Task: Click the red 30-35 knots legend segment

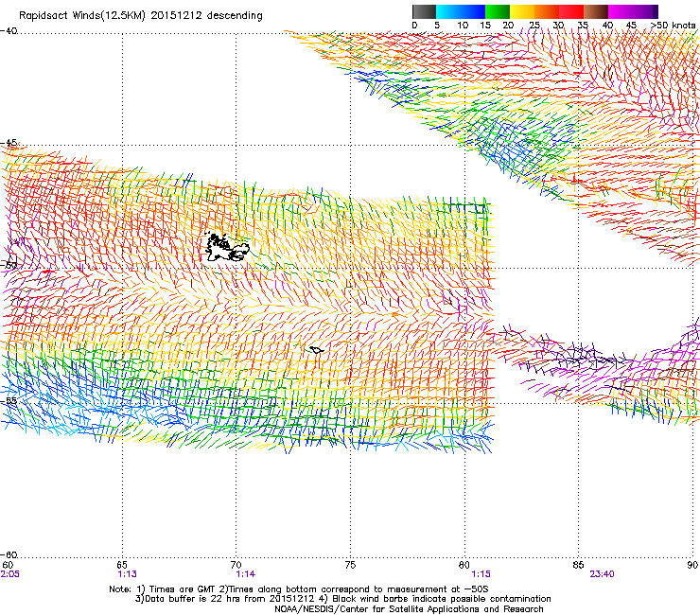Action: [571, 11]
